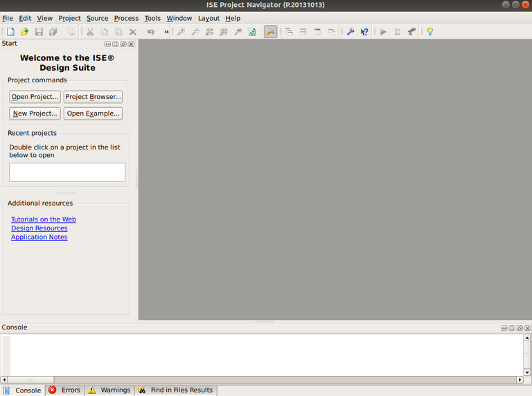The image size is (532, 396).
Task: Click the New Project... button
Action: click(x=35, y=114)
